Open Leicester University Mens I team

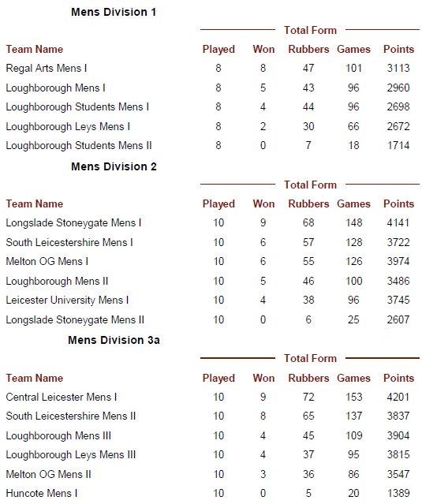pyautogui.click(x=67, y=300)
